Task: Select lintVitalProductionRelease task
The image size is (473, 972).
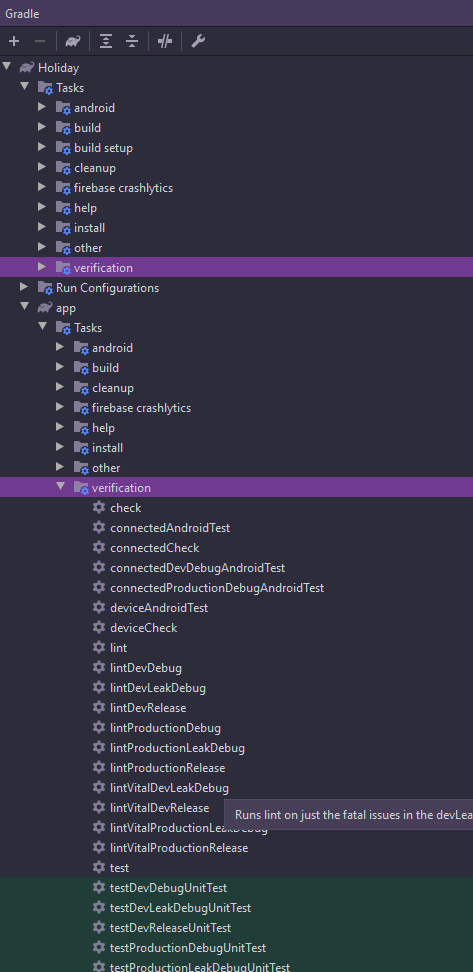Action: tap(179, 847)
